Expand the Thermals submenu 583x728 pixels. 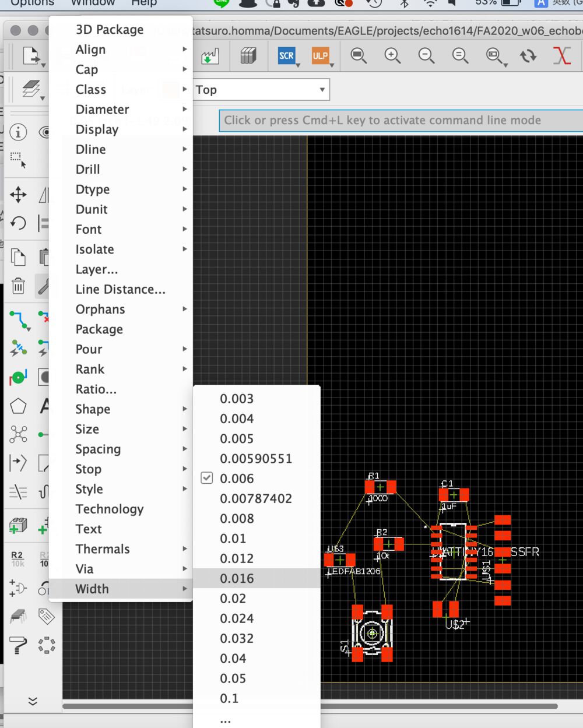point(121,549)
